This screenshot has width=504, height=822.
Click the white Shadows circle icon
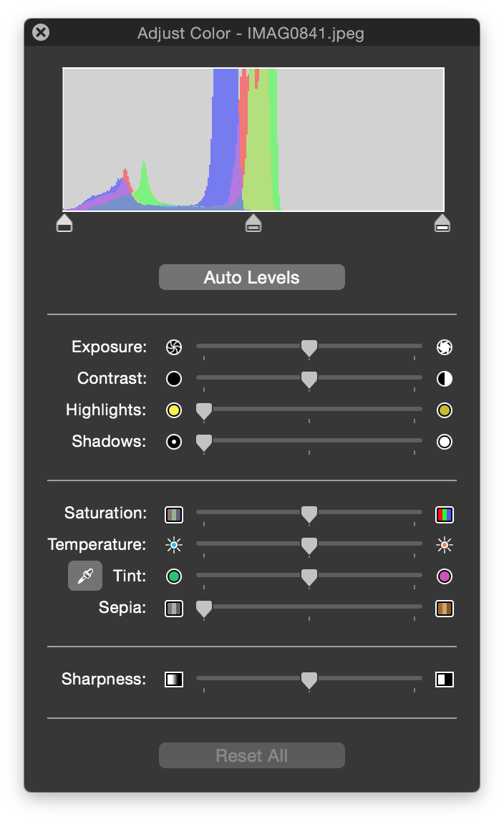pyautogui.click(x=444, y=442)
